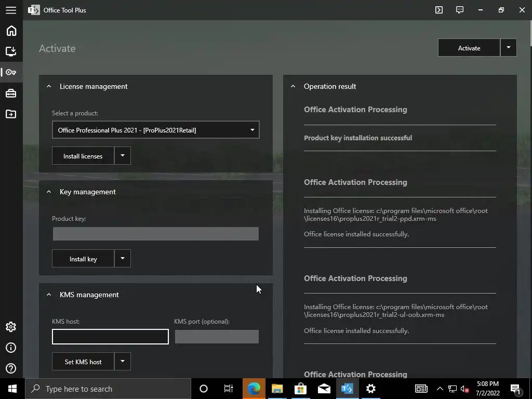Click the proplus2021r_trial2-ppd license path text

(x=395, y=215)
